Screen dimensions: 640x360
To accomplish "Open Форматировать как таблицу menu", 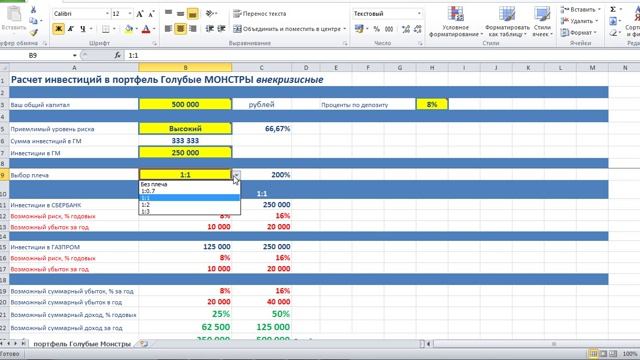I will [507, 21].
